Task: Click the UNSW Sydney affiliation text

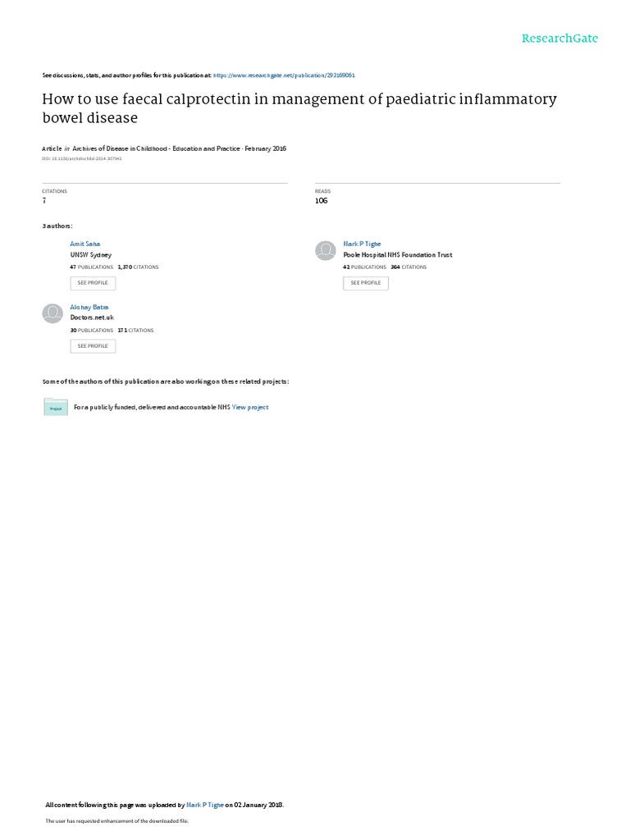Action: (90, 255)
